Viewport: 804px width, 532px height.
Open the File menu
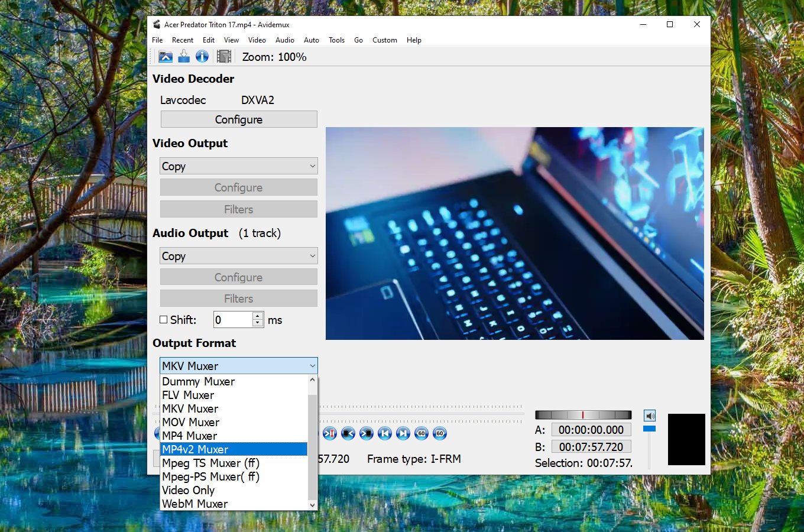[157, 40]
